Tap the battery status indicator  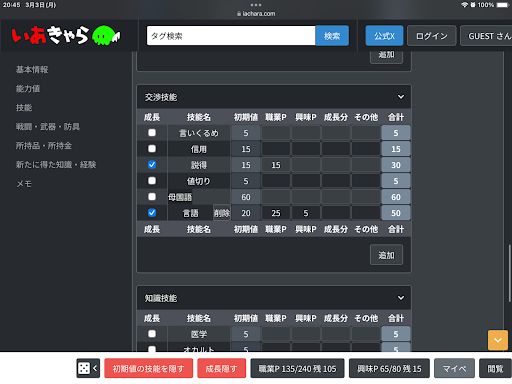(502, 5)
